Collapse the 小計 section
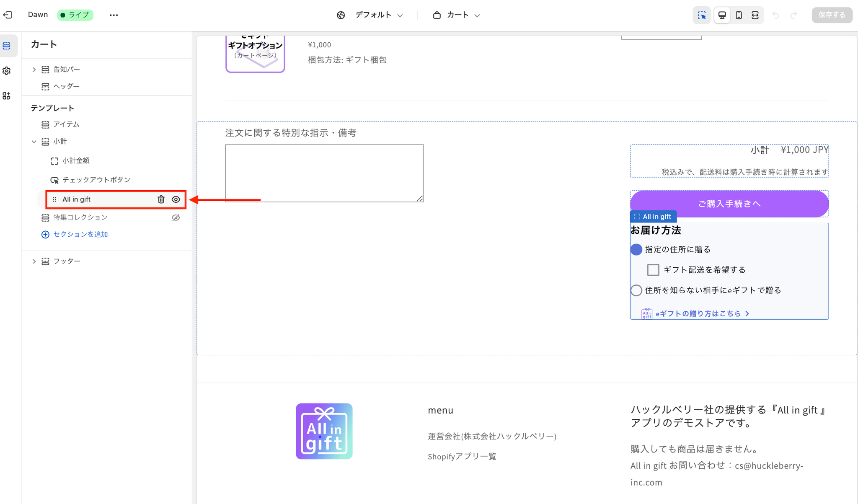Viewport: 858px width, 504px height. coord(34,142)
